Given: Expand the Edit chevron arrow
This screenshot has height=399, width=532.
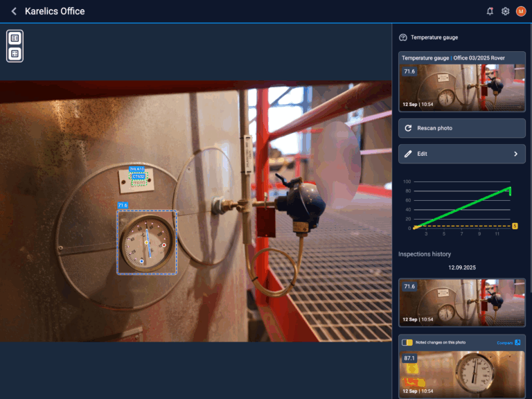Looking at the screenshot, I should click(515, 154).
